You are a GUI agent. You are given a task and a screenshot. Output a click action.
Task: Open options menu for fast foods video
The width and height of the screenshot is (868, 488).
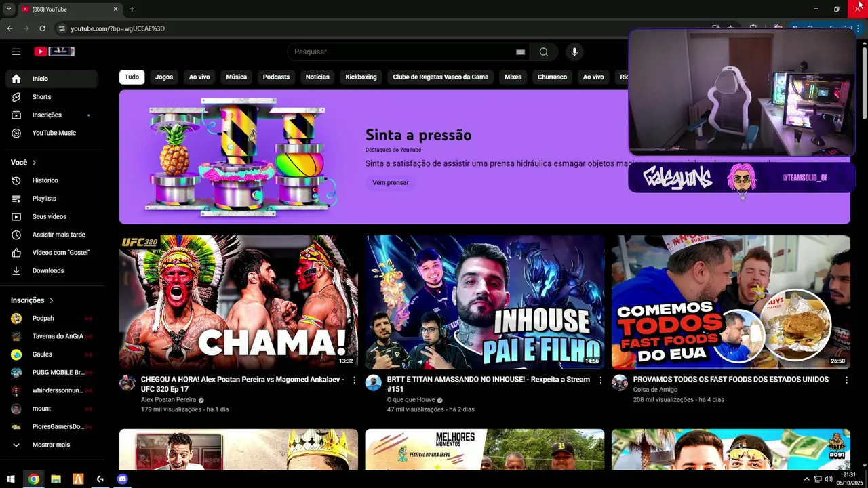click(x=846, y=380)
